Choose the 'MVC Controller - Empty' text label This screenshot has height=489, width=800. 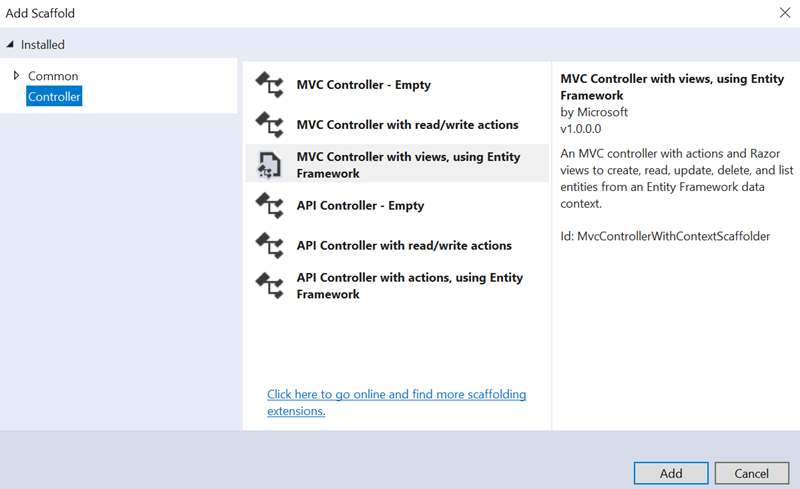tap(363, 85)
